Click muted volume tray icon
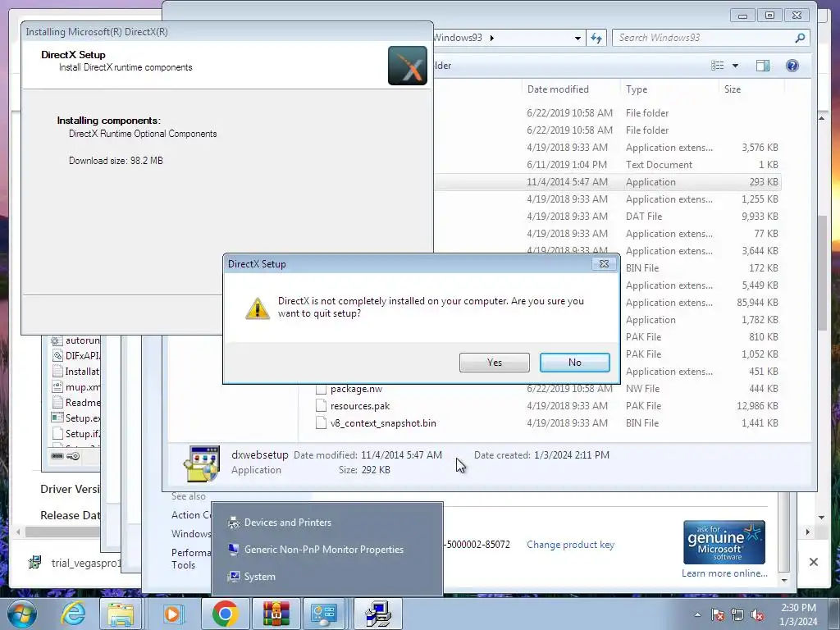Screen dimensions: 840x630 tap(757, 614)
